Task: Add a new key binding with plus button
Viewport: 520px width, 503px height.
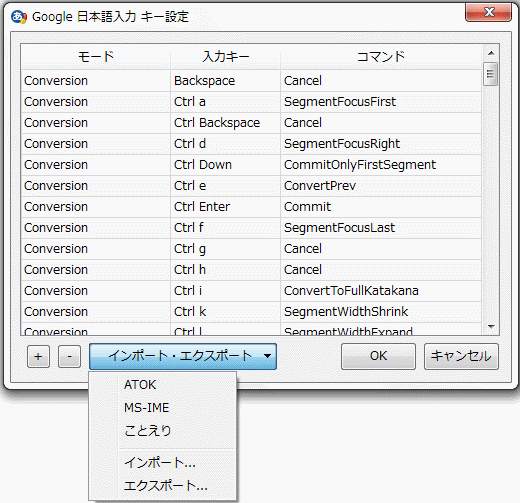Action: tap(38, 356)
